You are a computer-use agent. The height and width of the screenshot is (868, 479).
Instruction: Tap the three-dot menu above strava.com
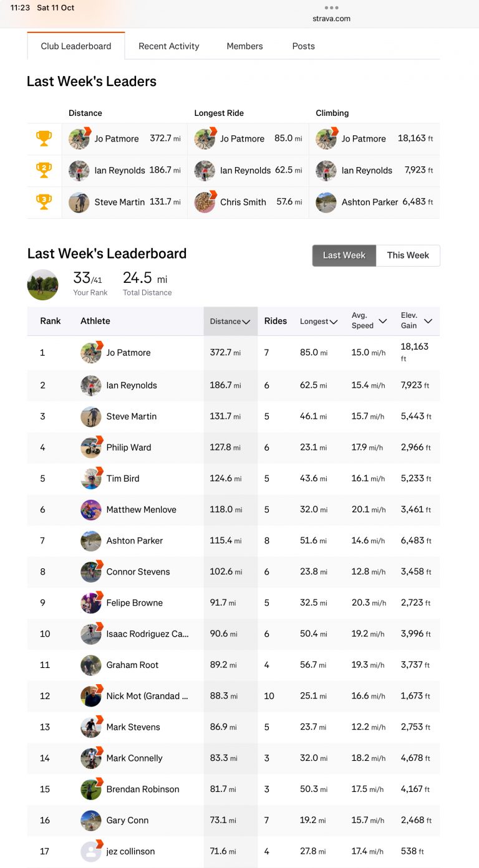(x=331, y=8)
